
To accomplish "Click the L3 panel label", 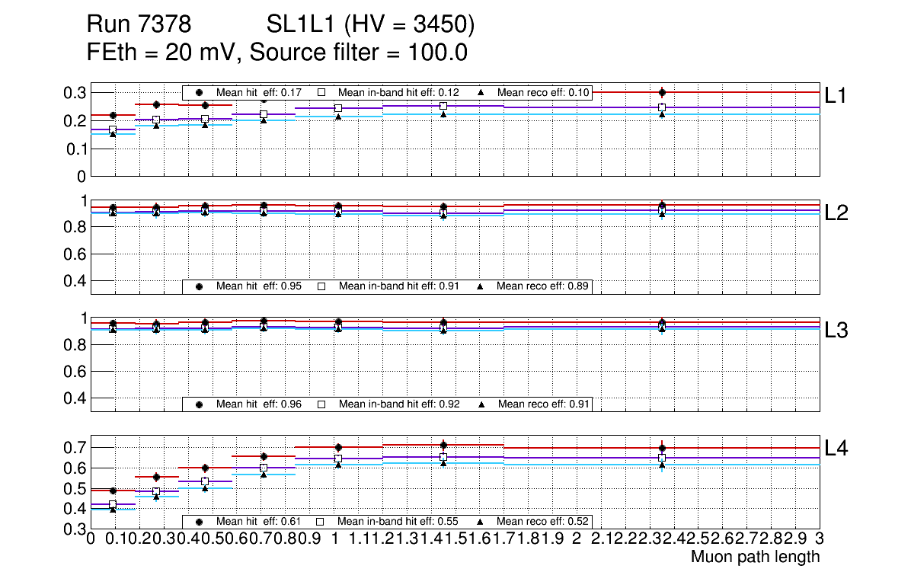I will coord(836,331).
